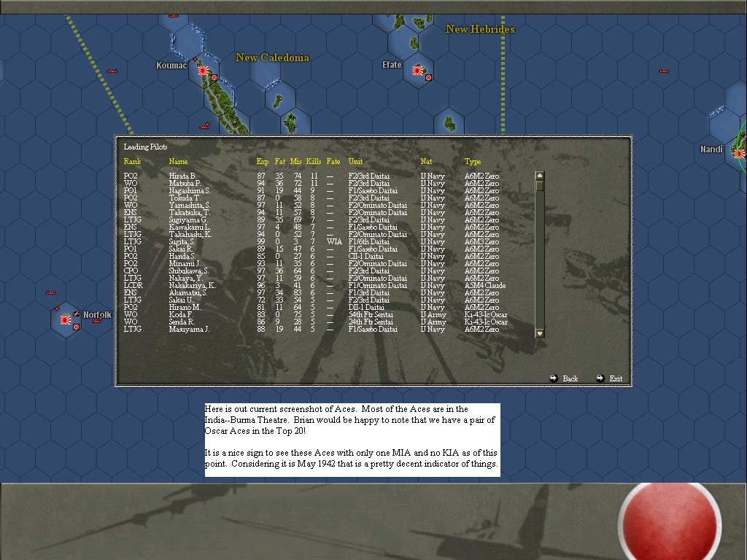This screenshot has width=747, height=560.
Task: Select pilot Hirano M. row
Action: 311,307
